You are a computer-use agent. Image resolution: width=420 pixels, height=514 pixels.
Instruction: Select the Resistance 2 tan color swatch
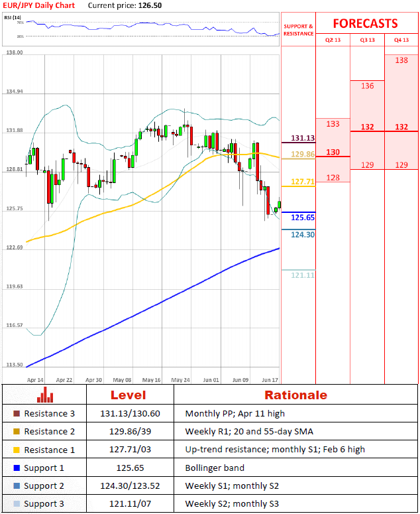click(17, 432)
